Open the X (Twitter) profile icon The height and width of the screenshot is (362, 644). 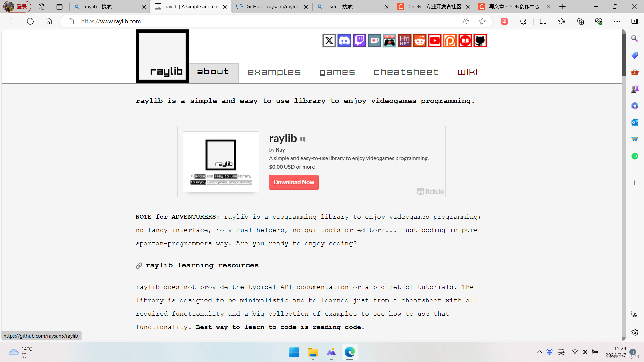point(329,40)
